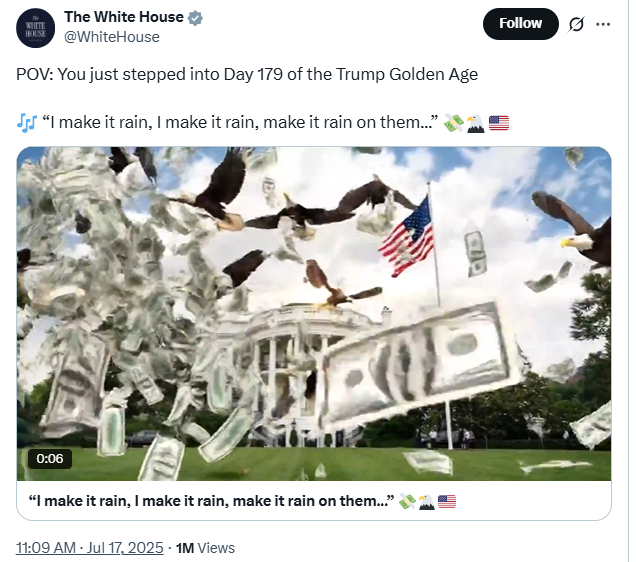Viewport: 636px width, 562px height.
Task: Open the three-dot more options menu
Action: pyautogui.click(x=603, y=24)
